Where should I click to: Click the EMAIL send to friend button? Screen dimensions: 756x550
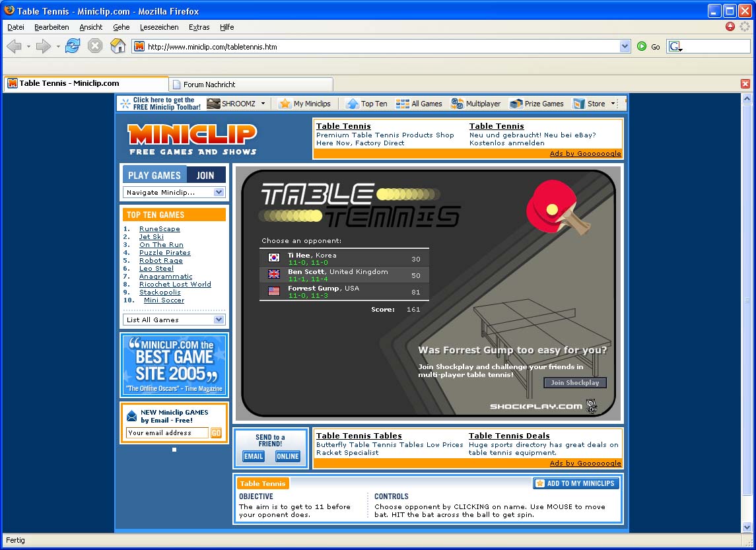point(254,456)
